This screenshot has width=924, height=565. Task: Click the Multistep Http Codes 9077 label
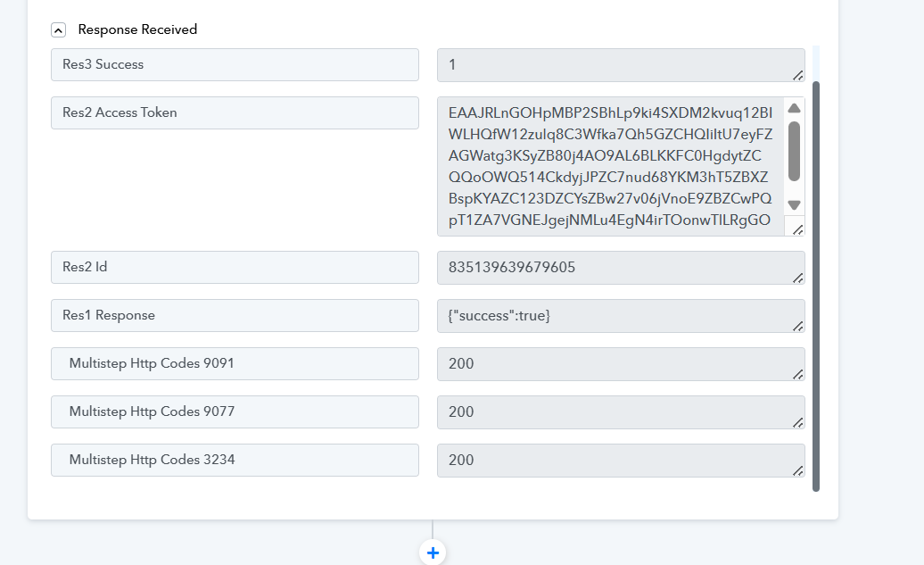[235, 411]
